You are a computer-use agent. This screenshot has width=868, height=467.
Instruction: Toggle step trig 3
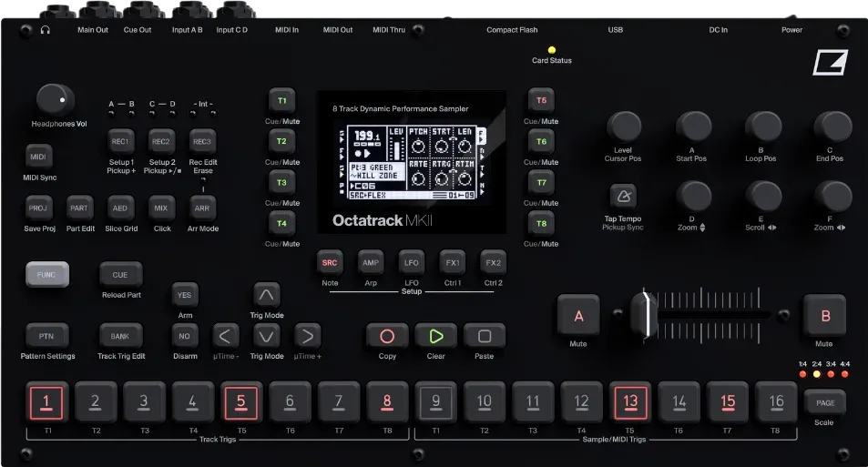143,402
